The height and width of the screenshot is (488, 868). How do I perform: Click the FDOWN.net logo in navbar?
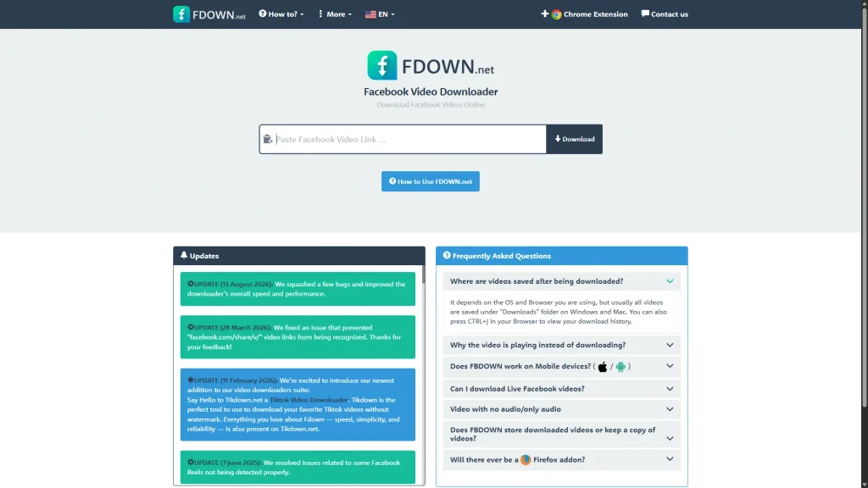pyautogui.click(x=209, y=14)
